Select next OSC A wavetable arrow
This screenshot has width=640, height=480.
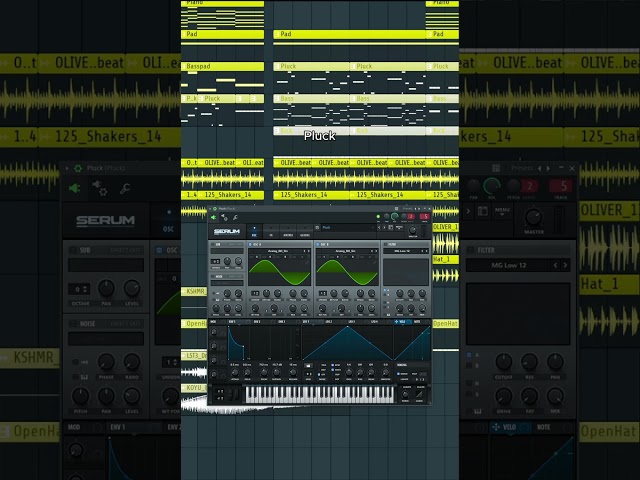(309, 251)
